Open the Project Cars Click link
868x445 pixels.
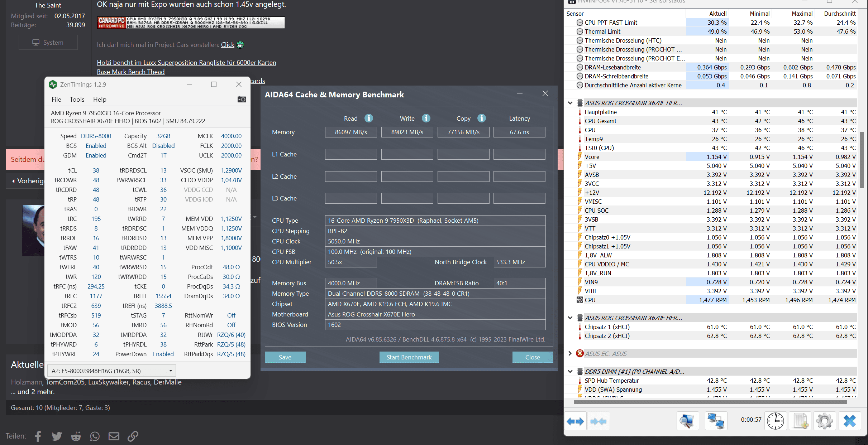pos(228,45)
